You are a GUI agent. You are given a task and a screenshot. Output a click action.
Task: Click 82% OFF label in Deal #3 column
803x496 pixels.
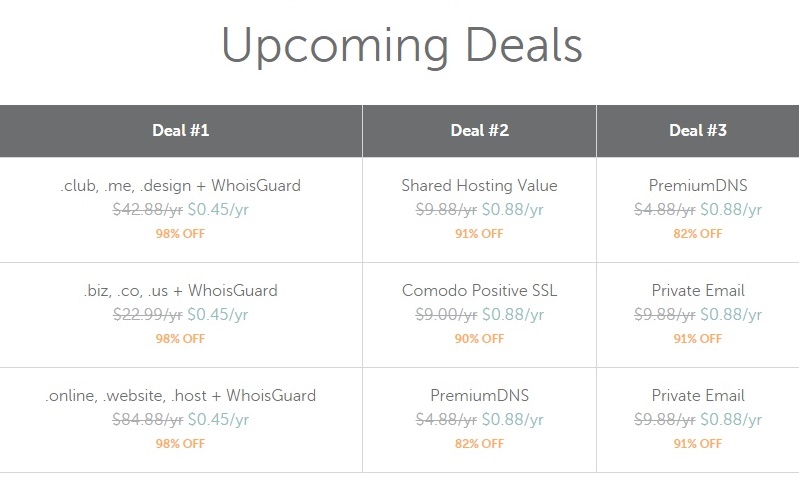point(698,234)
